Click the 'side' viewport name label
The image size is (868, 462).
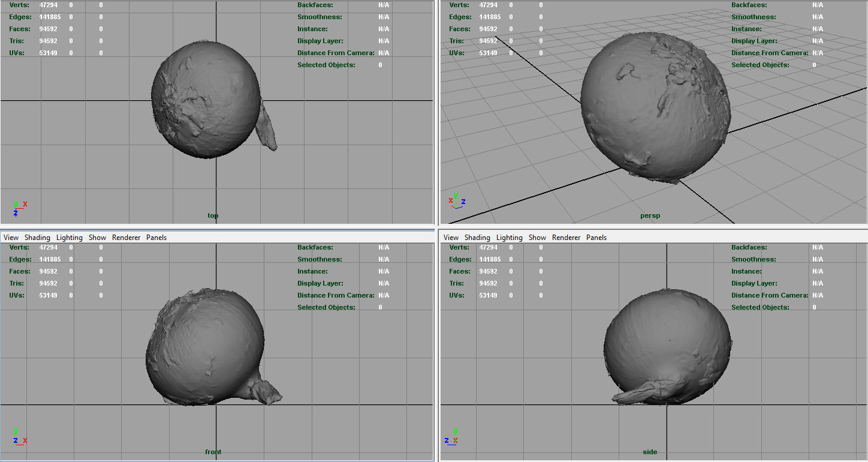[x=650, y=452]
